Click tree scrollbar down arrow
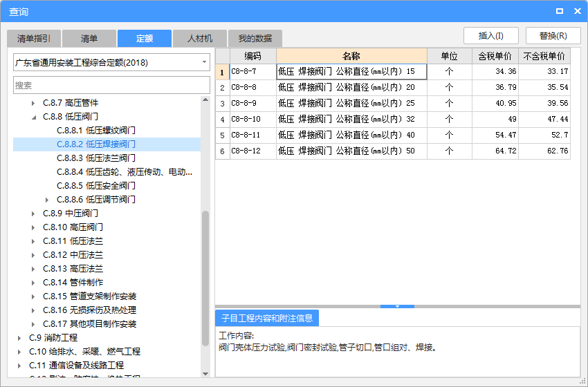The height and width of the screenshot is (387, 588). [205, 373]
